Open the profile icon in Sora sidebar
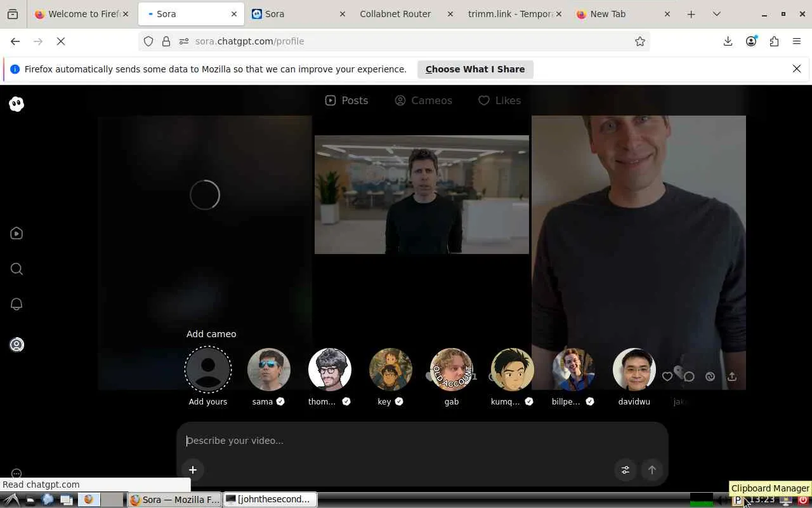This screenshot has height=508, width=812. click(16, 345)
